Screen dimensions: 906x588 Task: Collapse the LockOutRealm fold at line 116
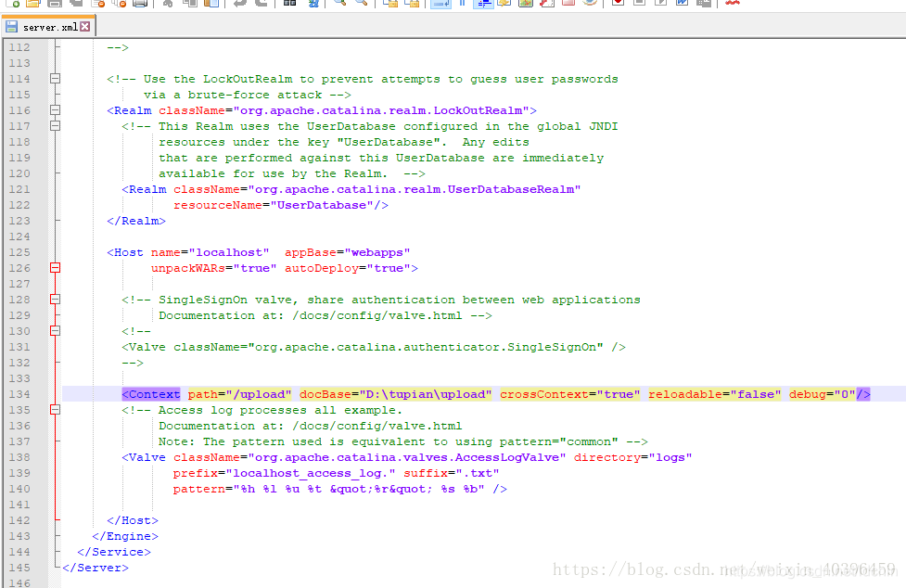point(55,109)
